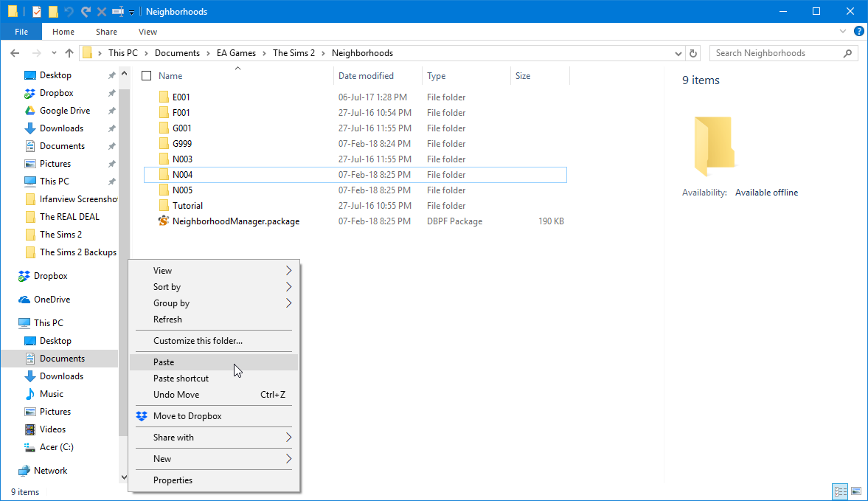Click the Rename quick access icon
Screen dimensions: 868x501
117,12
